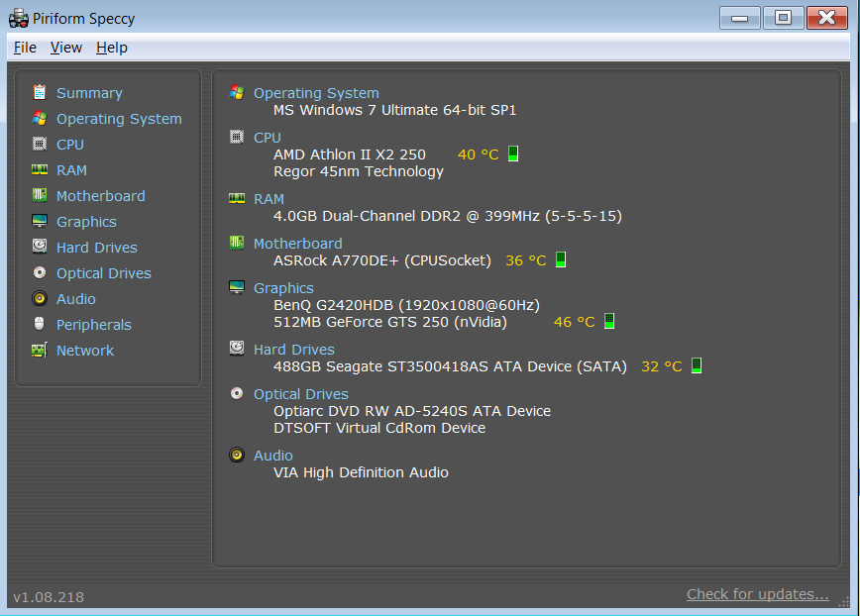Image resolution: width=860 pixels, height=616 pixels.
Task: Click 'Optiarc DVD RW AD-5240S ATA Device' text
Action: [x=412, y=411]
